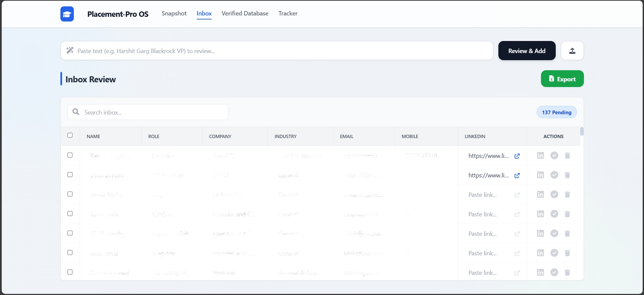Viewport: 644px width, 295px height.
Task: Click the Placement-Pro OS title
Action: [x=118, y=14]
